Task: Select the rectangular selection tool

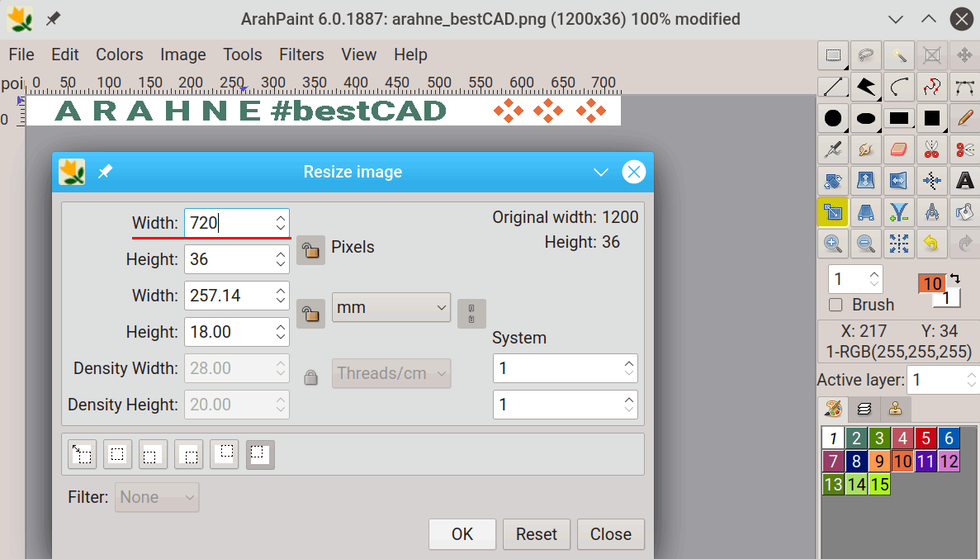Action: coord(833,55)
